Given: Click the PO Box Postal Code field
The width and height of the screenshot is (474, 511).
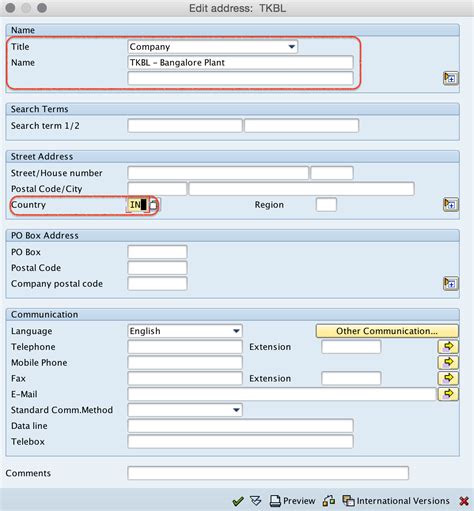Looking at the screenshot, I should pos(157,268).
